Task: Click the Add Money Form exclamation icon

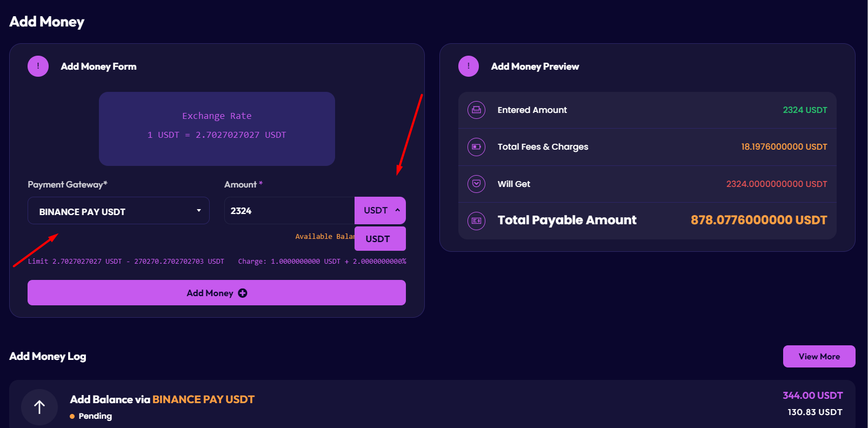Action: (38, 66)
